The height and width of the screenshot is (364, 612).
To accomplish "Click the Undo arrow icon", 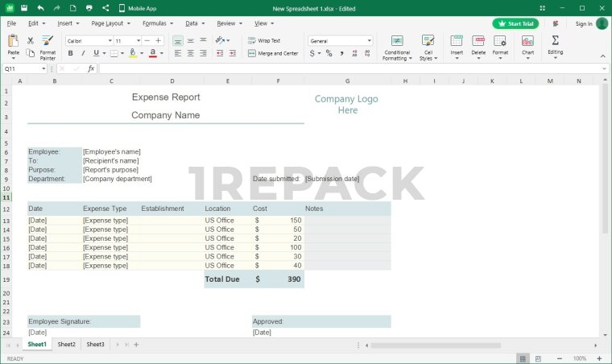I will [x=40, y=8].
